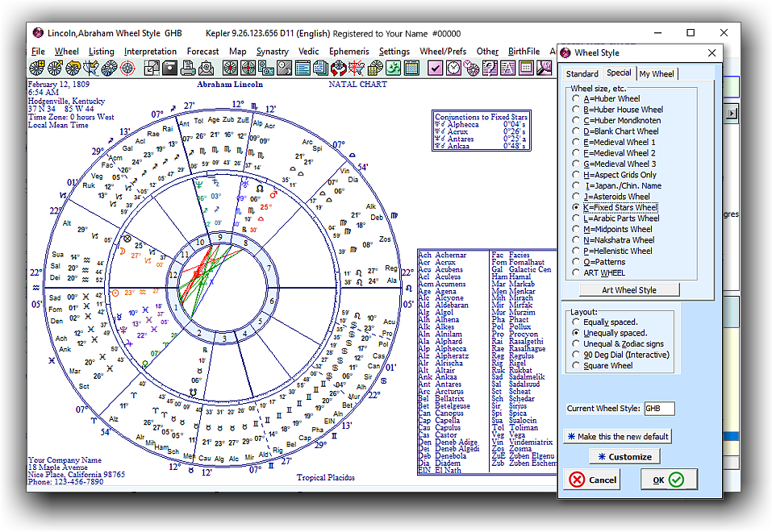Image resolution: width=772 pixels, height=532 pixels.
Task: Click the red bullseye wheel icon
Action: point(127,68)
